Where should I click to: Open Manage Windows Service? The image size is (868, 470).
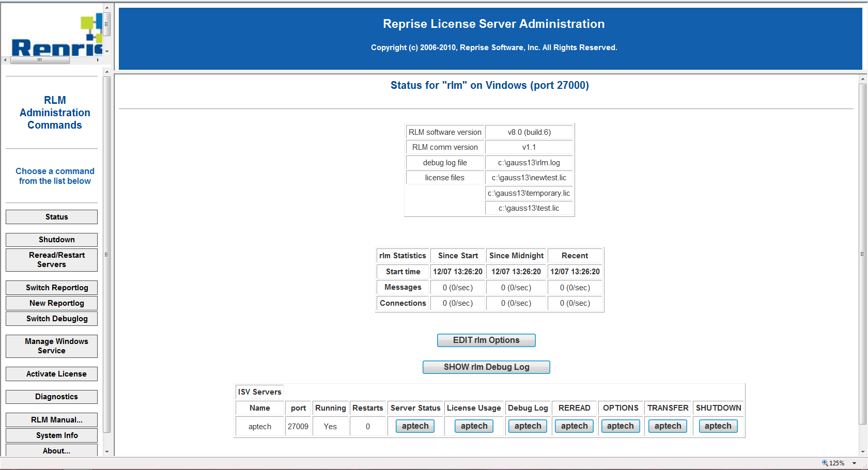pyautogui.click(x=51, y=346)
